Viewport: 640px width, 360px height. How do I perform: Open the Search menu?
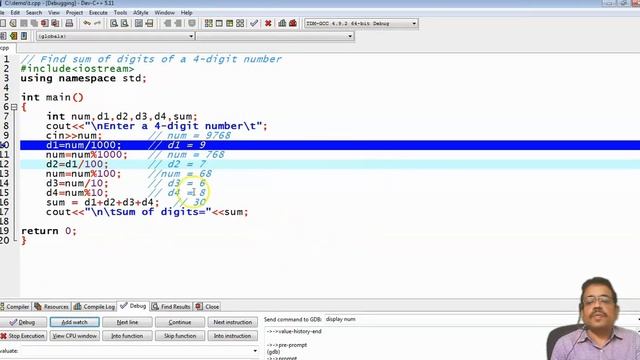point(34,13)
